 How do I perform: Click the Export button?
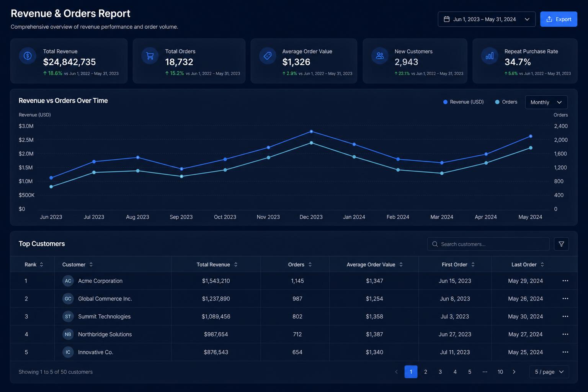[559, 19]
